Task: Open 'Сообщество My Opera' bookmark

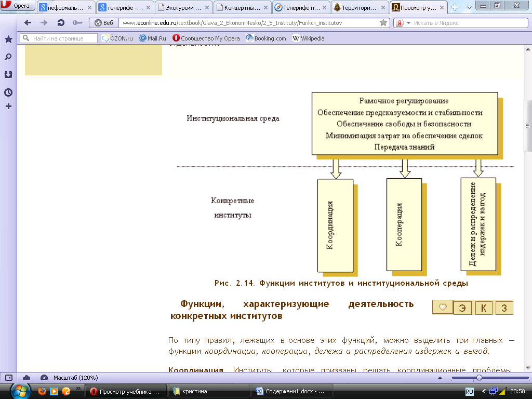Action: 206,38
